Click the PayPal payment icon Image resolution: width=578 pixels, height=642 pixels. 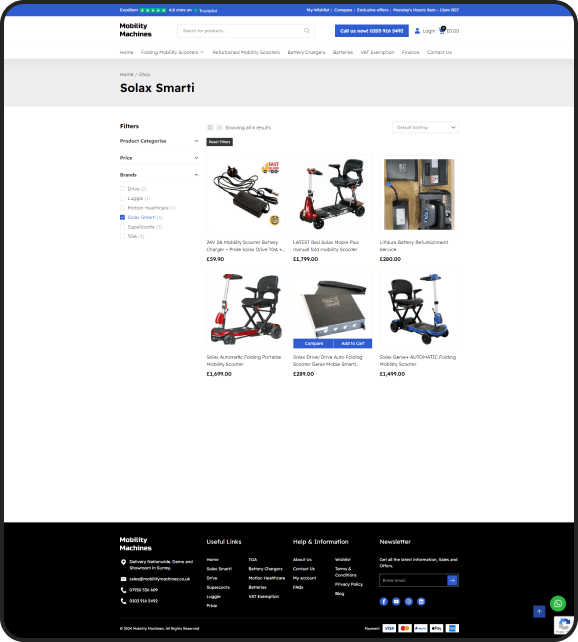(420, 628)
